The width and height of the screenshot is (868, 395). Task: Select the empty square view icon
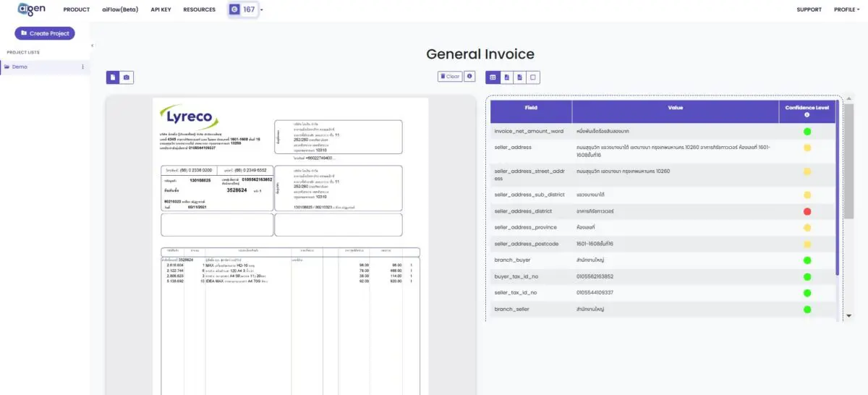pos(533,77)
